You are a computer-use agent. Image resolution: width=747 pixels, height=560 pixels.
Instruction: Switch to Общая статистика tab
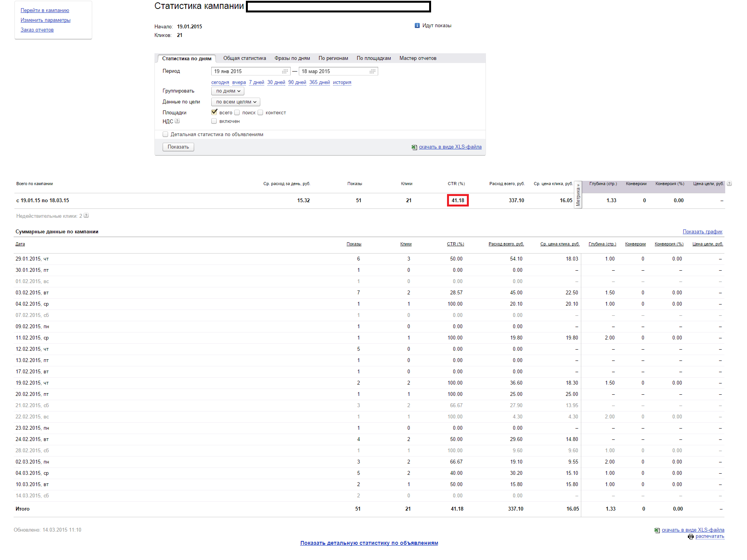pos(245,58)
